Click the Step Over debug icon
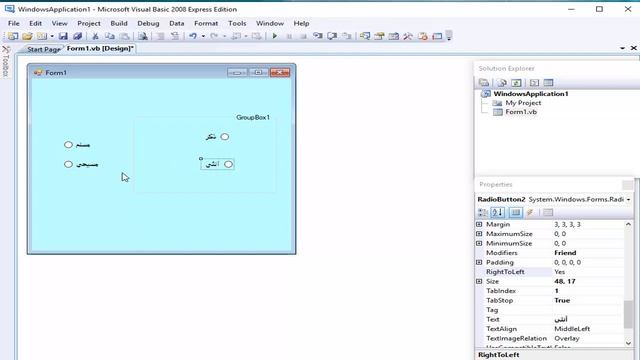Viewport: 640px width, 360px height. tap(332, 36)
